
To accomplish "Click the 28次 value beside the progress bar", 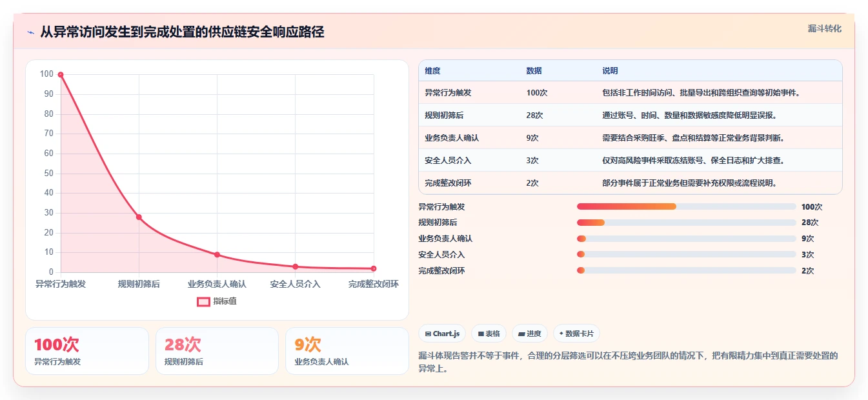I will pos(810,223).
